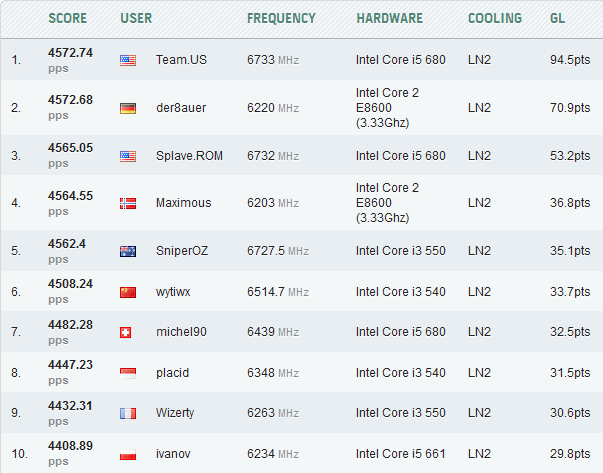Click the 94.5pts GL value

(570, 60)
